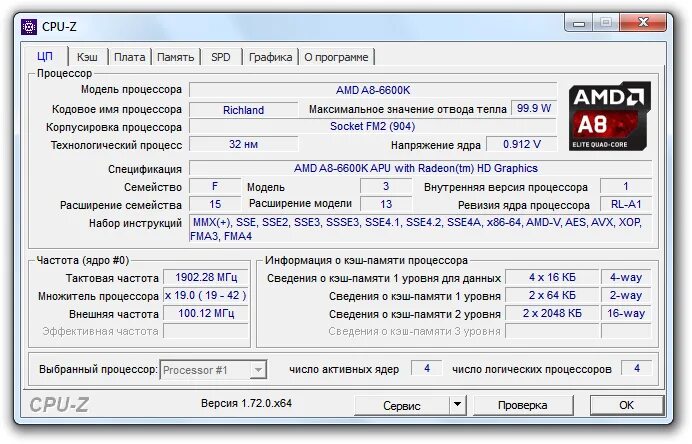This screenshot has height=444, width=692.
Task: Click the 2 x 64 КБ L1 cache value
Action: pyautogui.click(x=552, y=295)
